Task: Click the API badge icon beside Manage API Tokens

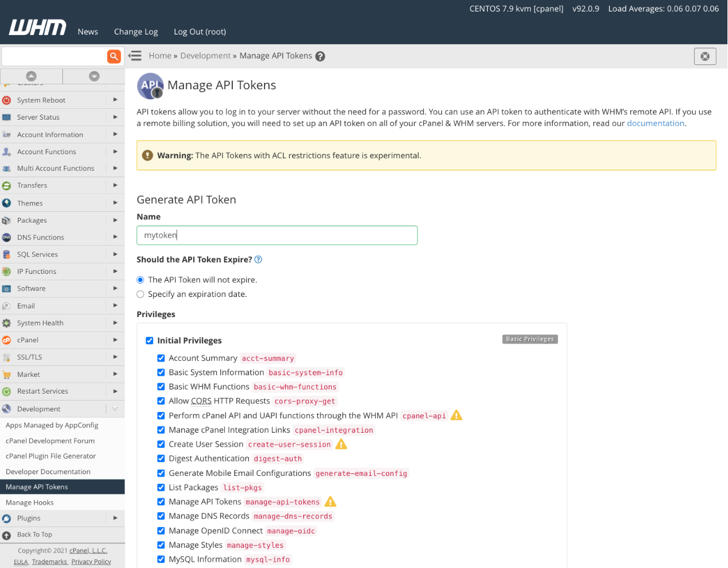Action: pyautogui.click(x=150, y=86)
